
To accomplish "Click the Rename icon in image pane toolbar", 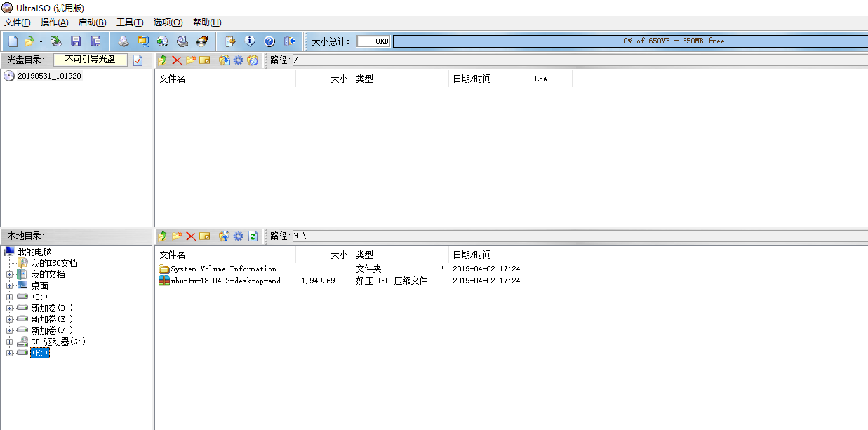I will (205, 60).
